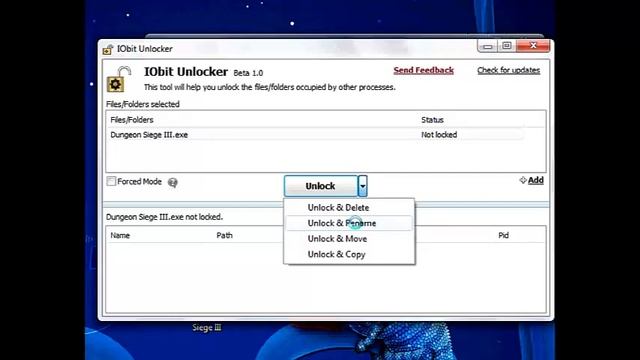
Task: Enable the Forced Mode checkbox
Action: [111, 181]
